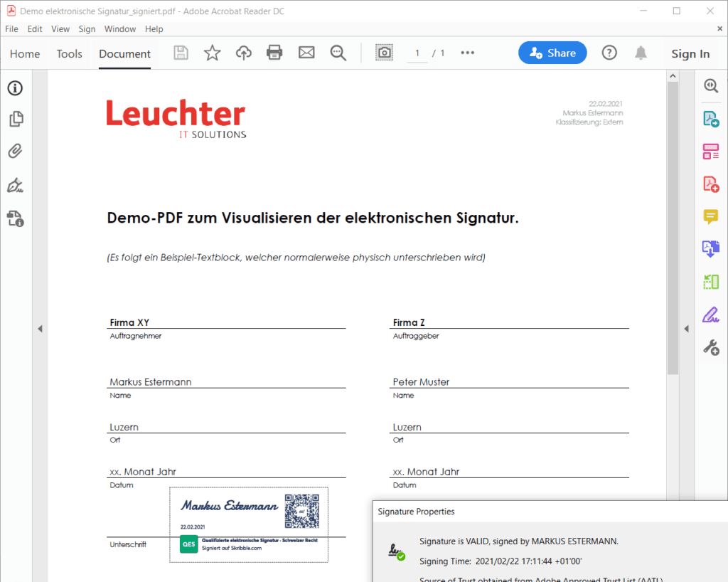Take a snapshot with the camera icon
The image size is (728, 582).
click(x=385, y=53)
